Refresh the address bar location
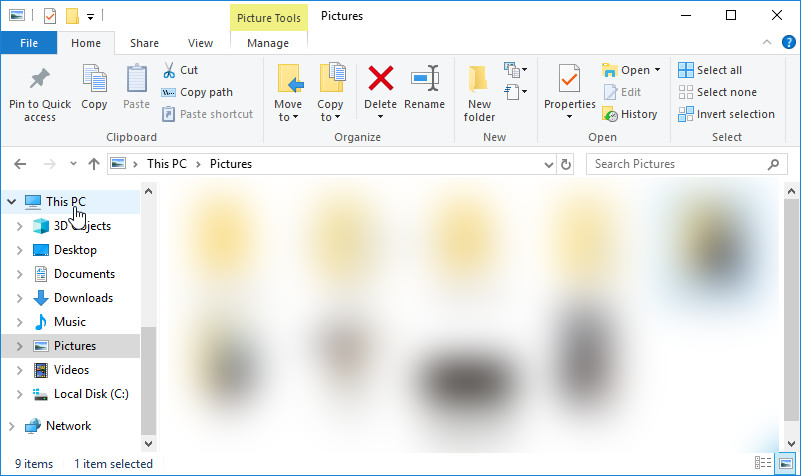This screenshot has width=801, height=476. 566,164
